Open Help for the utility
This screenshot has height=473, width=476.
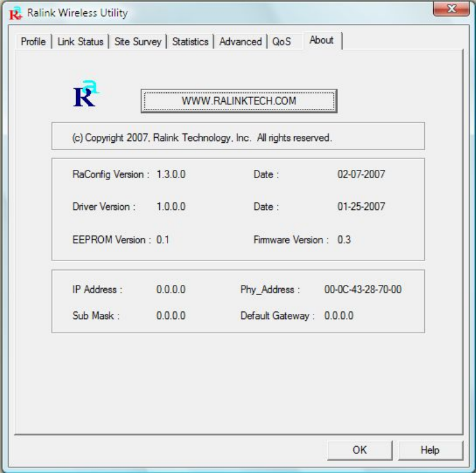tap(430, 450)
